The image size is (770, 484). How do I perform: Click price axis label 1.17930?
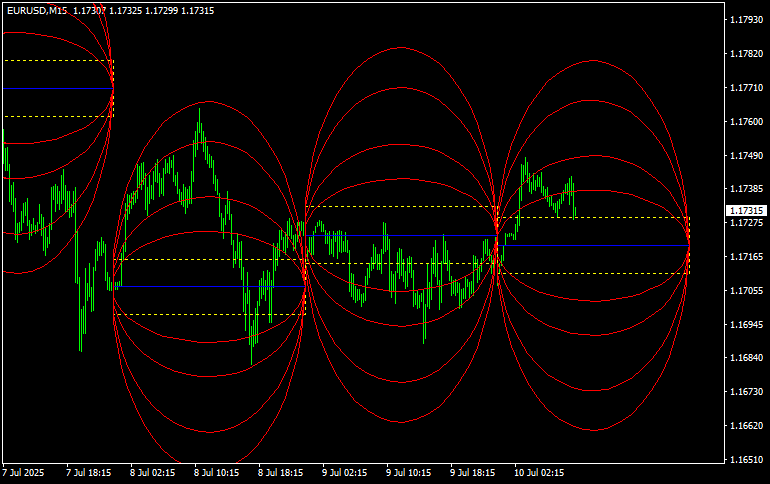pos(746,20)
